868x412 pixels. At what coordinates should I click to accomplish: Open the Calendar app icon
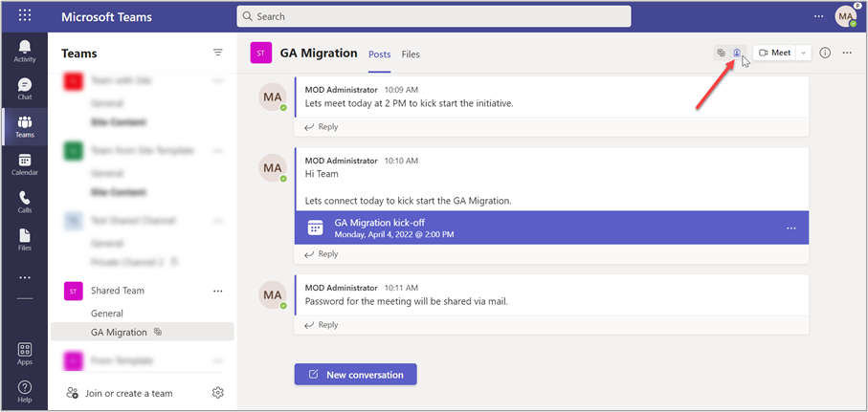coord(25,164)
